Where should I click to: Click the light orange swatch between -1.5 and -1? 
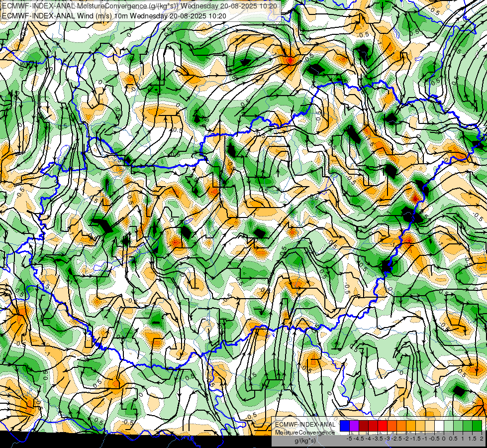[x=420, y=426]
